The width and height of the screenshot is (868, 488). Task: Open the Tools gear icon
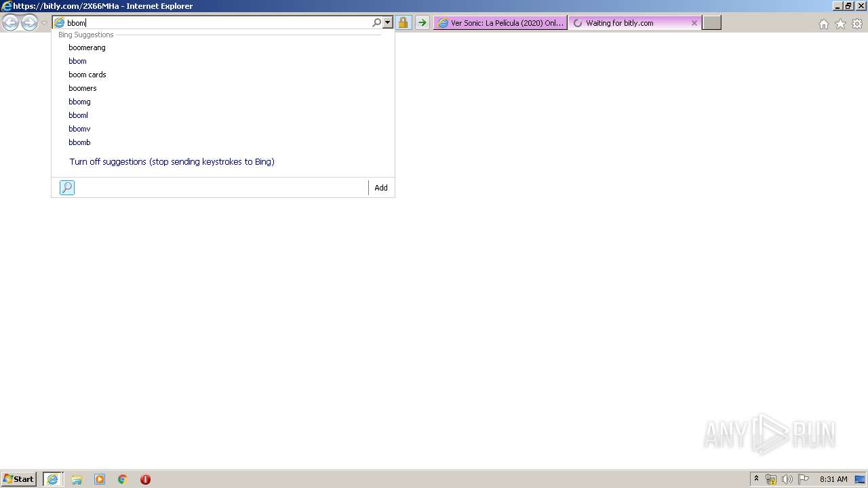[857, 24]
